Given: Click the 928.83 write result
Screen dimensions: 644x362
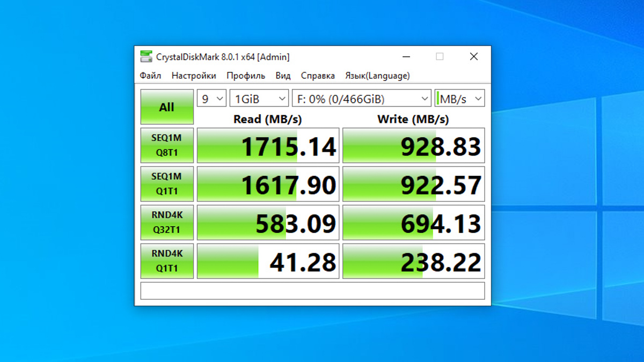Looking at the screenshot, I should tap(414, 145).
